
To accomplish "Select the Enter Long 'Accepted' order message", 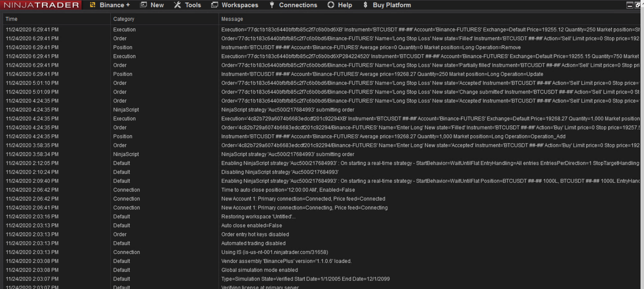I will coord(430,145).
